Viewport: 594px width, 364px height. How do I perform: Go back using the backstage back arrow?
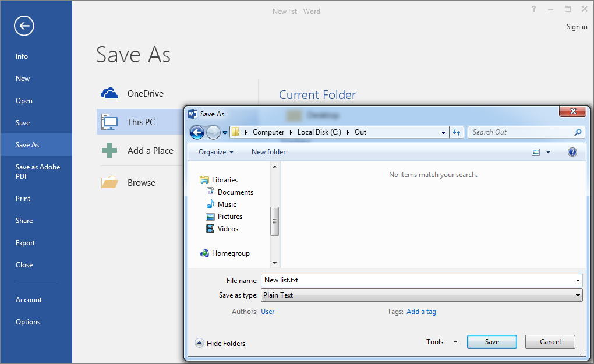point(24,26)
